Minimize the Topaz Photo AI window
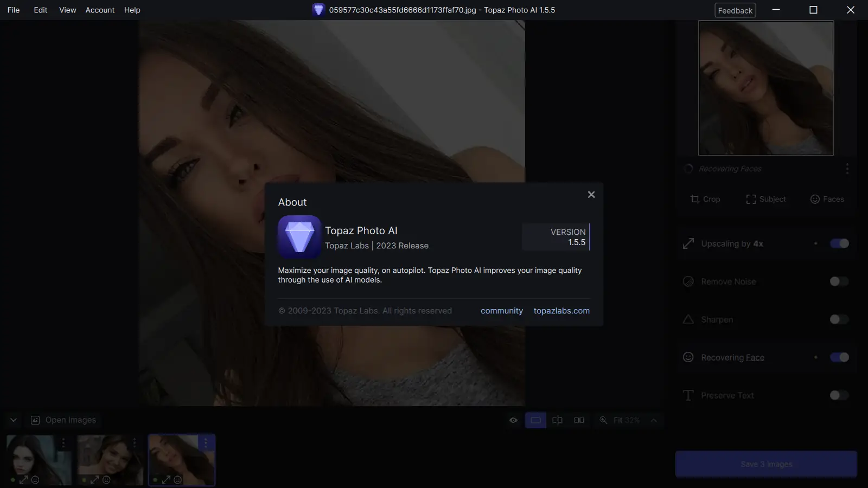 click(776, 10)
